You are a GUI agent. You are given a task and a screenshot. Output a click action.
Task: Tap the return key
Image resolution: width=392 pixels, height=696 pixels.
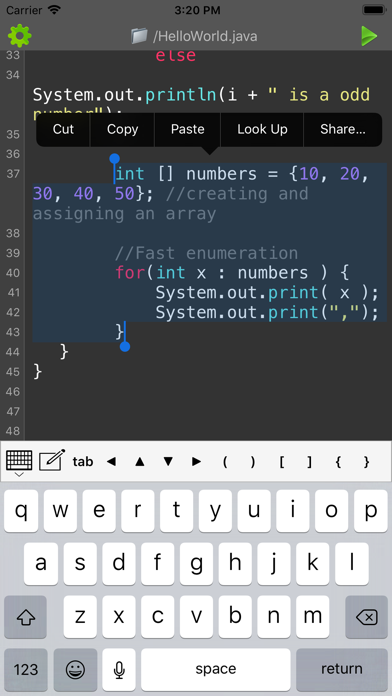click(342, 669)
